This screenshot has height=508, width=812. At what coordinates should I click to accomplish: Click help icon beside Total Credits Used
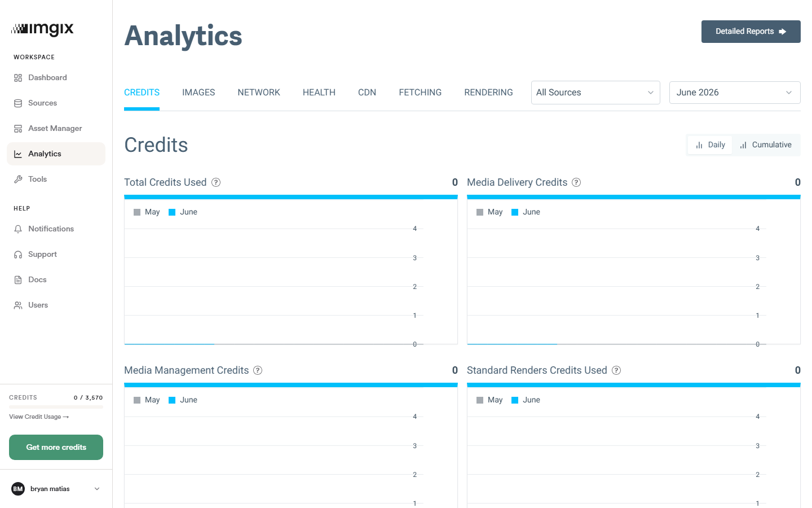click(x=216, y=182)
